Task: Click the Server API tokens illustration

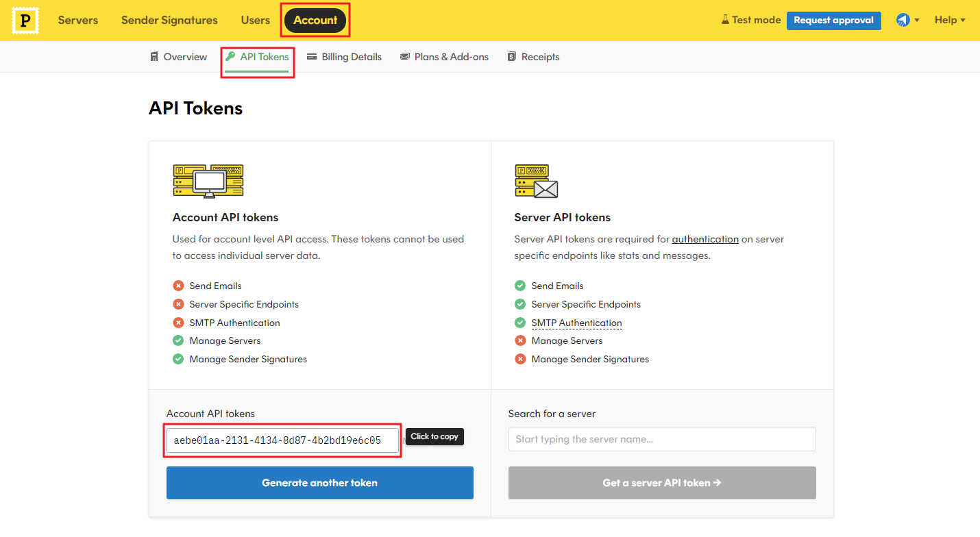Action: click(x=537, y=181)
